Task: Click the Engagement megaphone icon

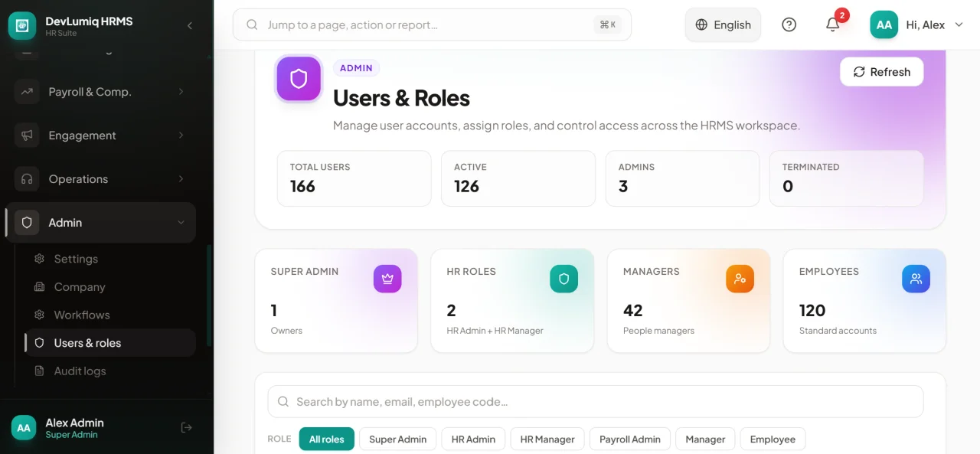Action: [x=27, y=136]
